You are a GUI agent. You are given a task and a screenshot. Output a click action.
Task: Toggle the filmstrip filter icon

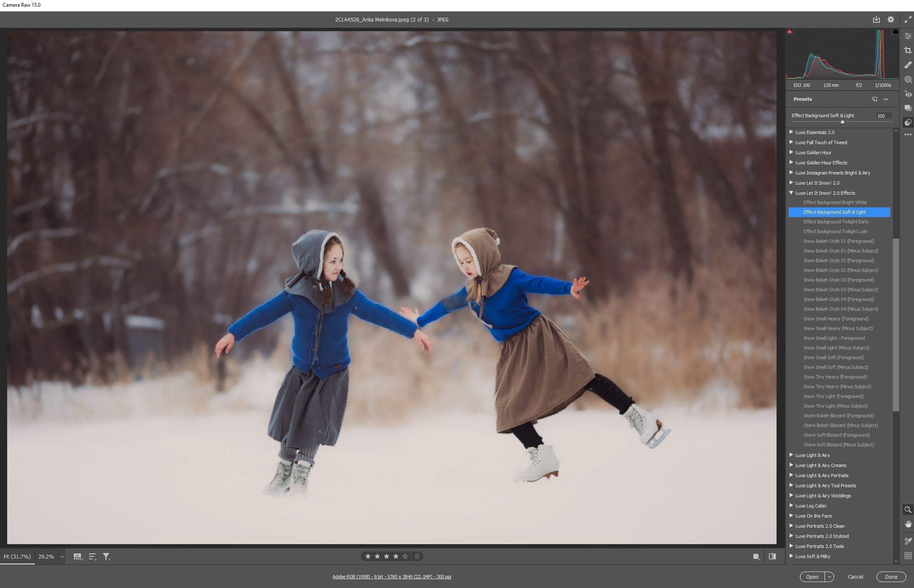[107, 556]
